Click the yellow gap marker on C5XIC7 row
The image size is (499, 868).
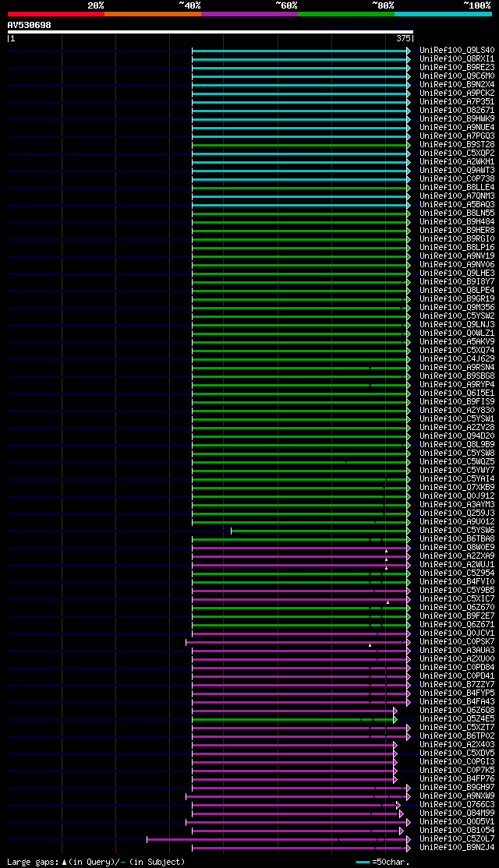[388, 602]
